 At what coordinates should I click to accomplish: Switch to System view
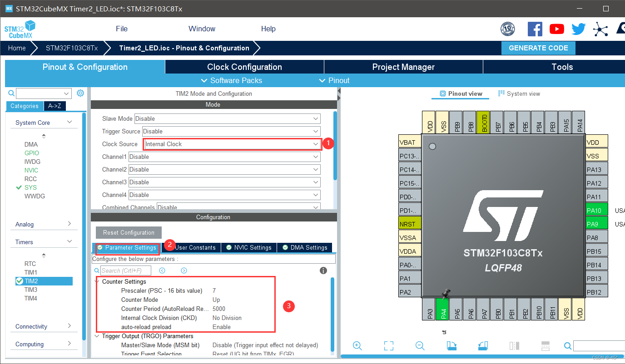pos(519,93)
